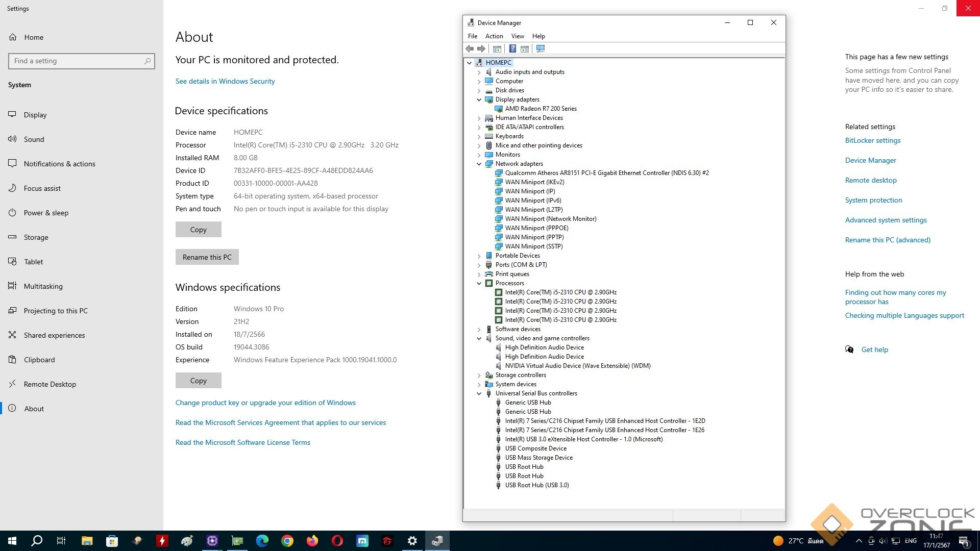The height and width of the screenshot is (551, 980).
Task: Click the Settings gear icon in taskbar
Action: coord(412,541)
